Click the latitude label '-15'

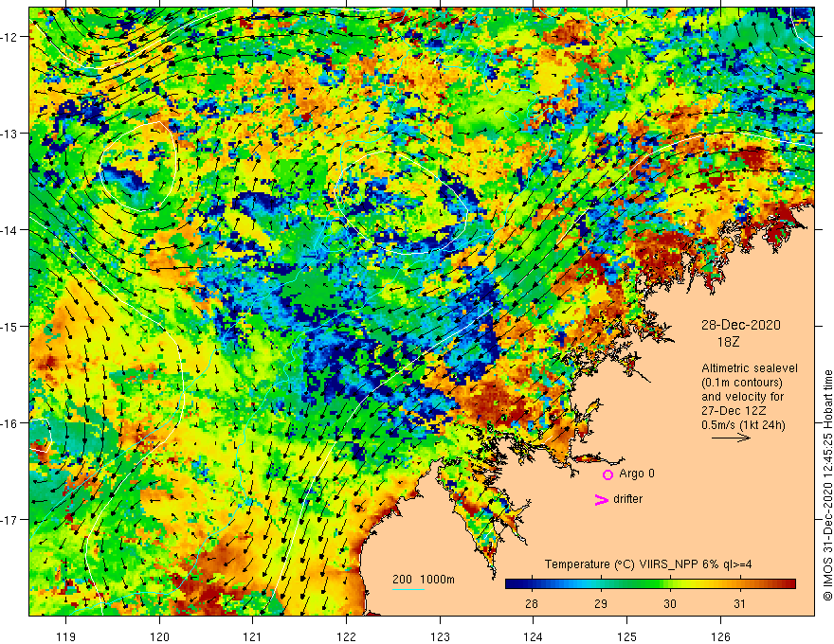9,326
